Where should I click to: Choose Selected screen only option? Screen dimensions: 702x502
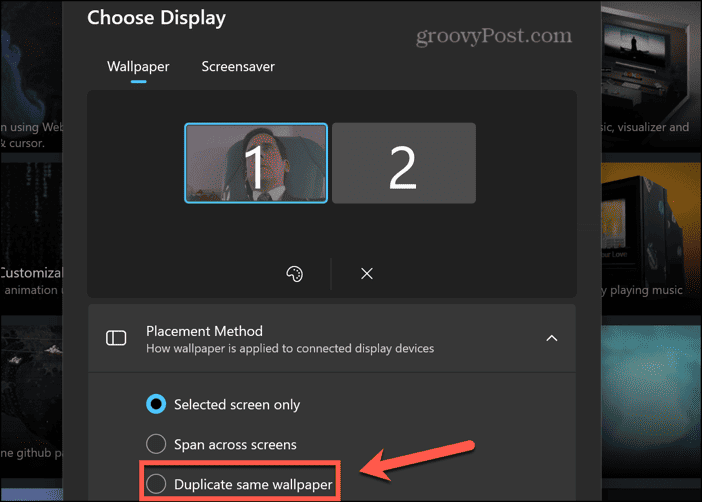click(x=223, y=404)
